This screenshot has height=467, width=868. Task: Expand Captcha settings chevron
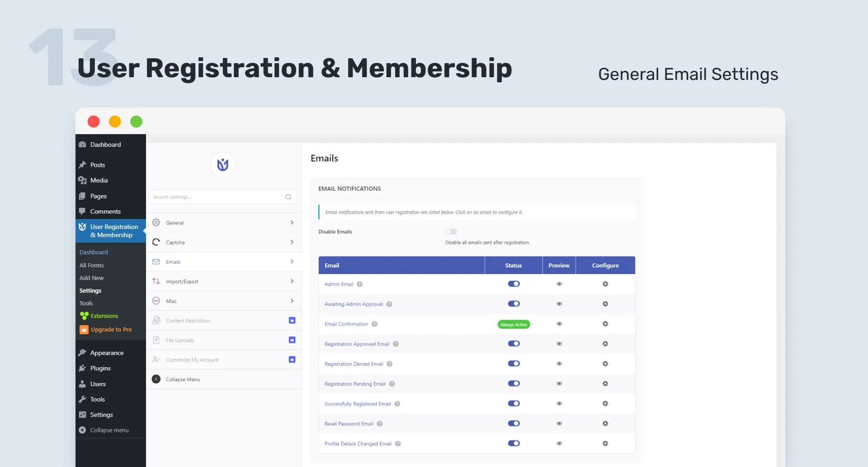pos(292,242)
